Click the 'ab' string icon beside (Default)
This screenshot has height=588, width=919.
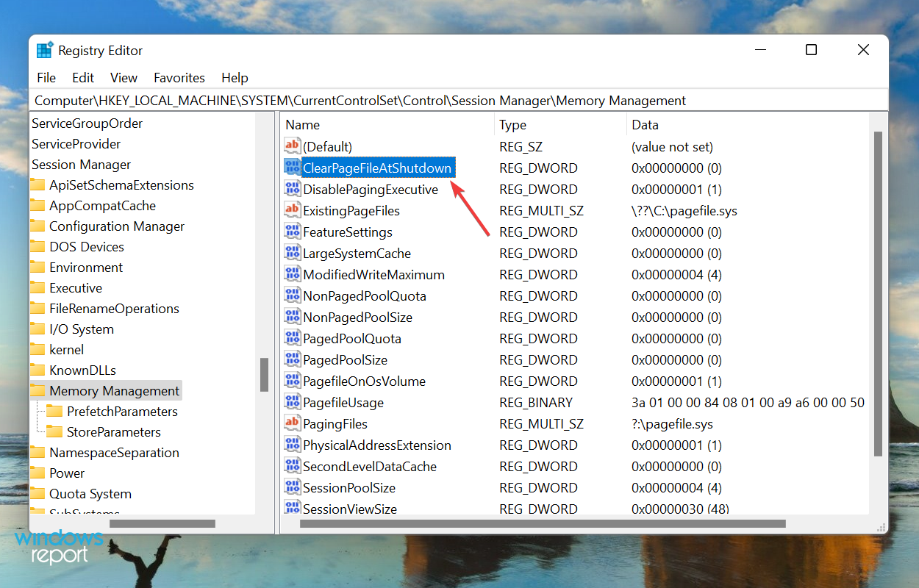tap(292, 146)
